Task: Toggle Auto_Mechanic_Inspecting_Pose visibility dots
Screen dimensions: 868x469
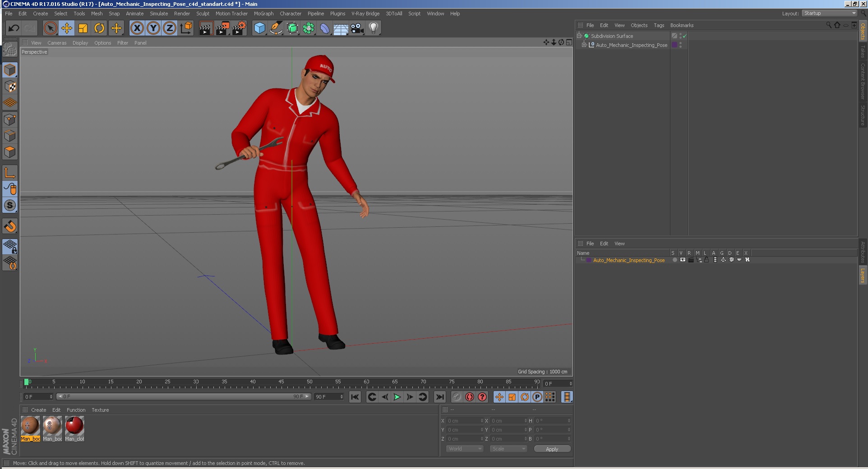Action: point(680,45)
